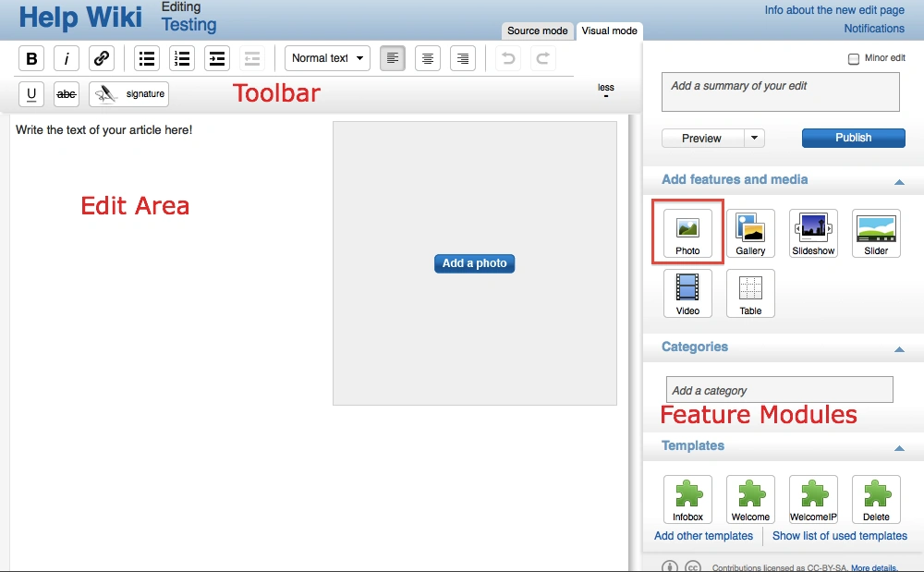
Task: Insert a Slideshow from features
Action: (813, 233)
